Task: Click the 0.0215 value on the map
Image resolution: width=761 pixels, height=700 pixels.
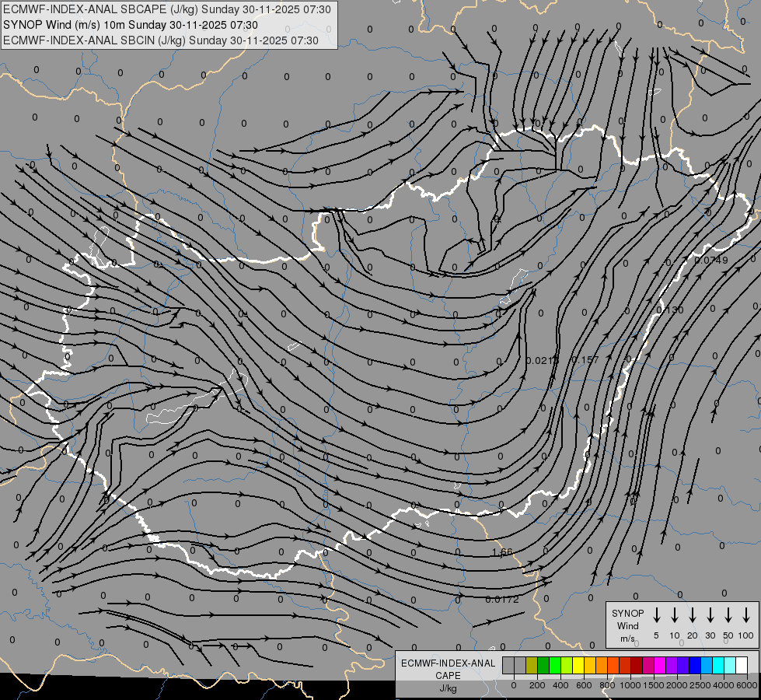Action: (542, 360)
